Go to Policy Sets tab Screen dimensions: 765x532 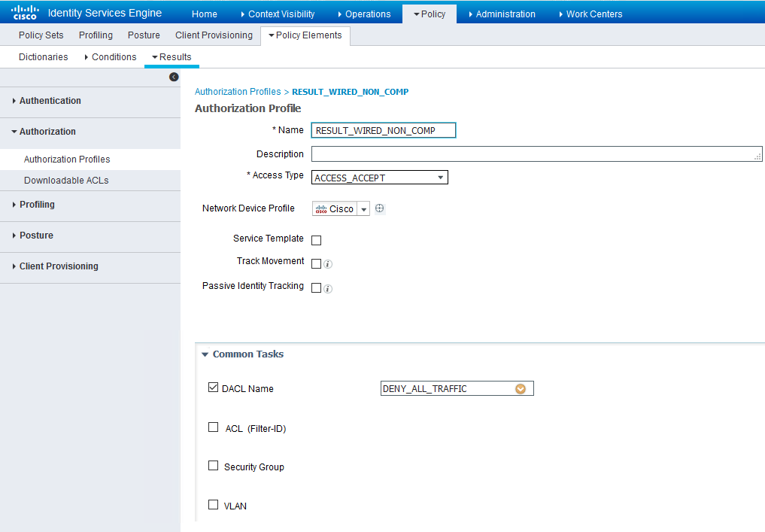[x=41, y=35]
